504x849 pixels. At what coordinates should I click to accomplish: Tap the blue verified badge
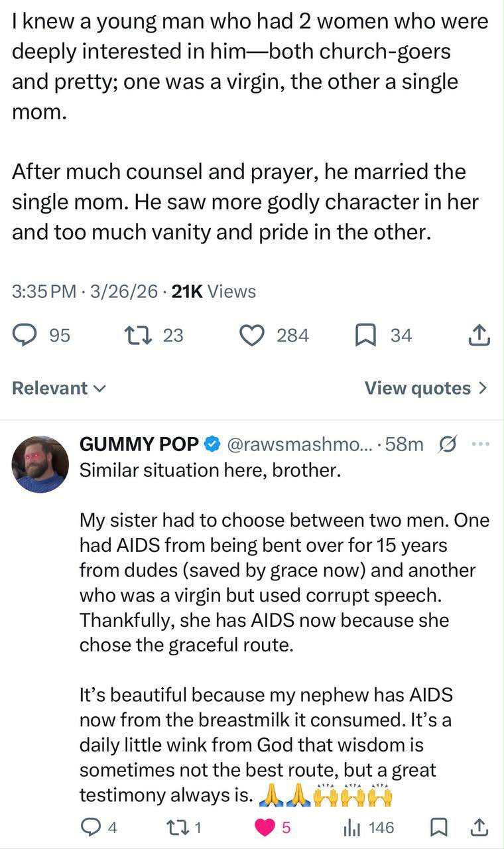213,444
